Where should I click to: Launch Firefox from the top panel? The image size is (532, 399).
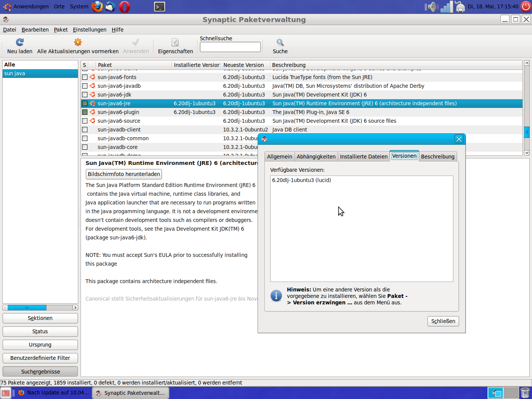click(97, 6)
